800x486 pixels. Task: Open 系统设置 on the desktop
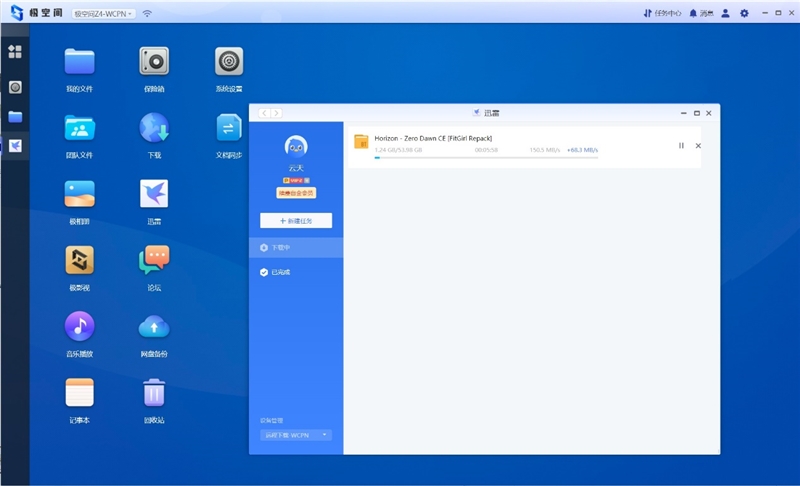[229, 62]
